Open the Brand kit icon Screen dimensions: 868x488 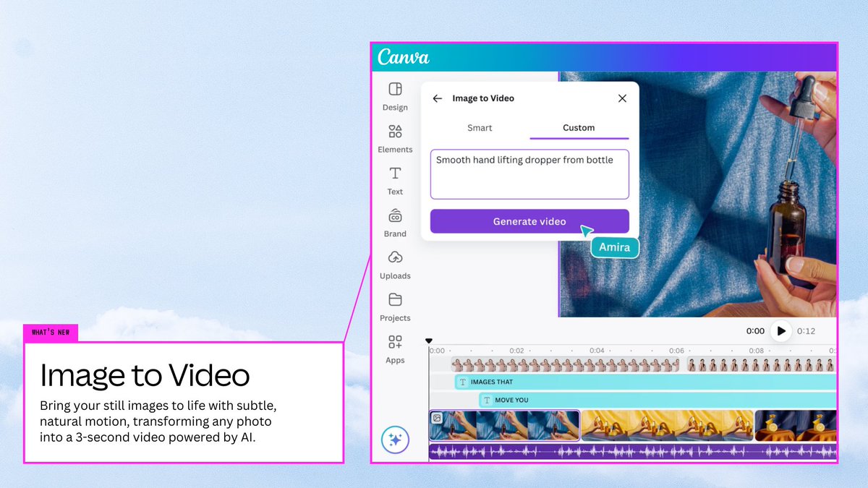pyautogui.click(x=395, y=223)
